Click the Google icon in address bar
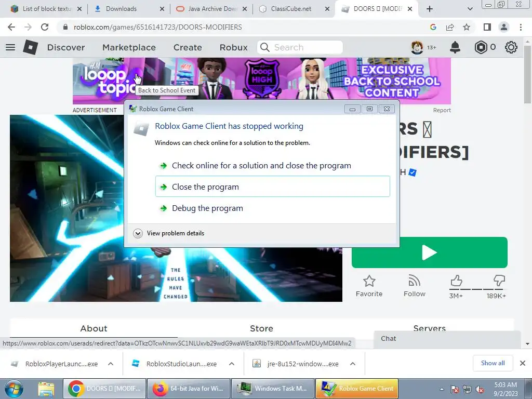The width and height of the screenshot is (532, 399). 433,27
